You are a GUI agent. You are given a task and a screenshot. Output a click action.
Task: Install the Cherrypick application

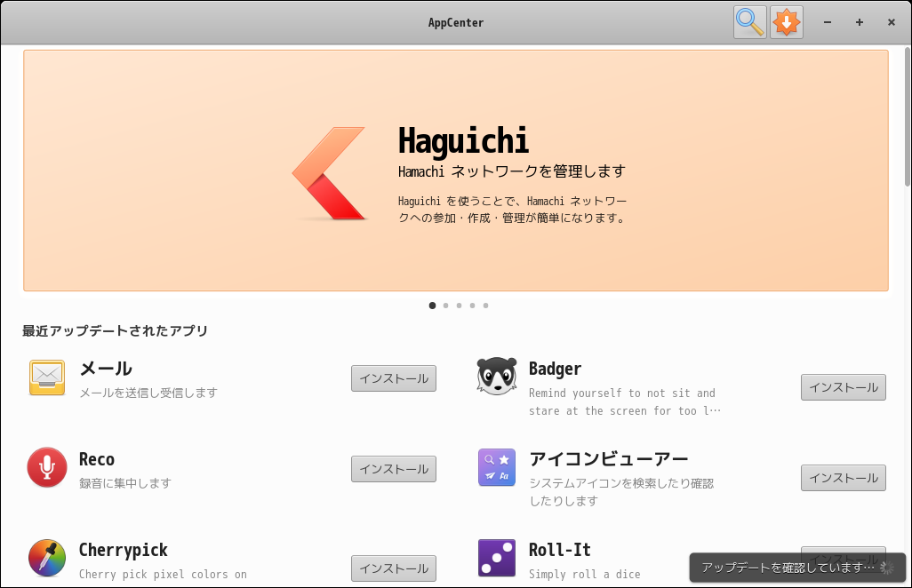393,568
